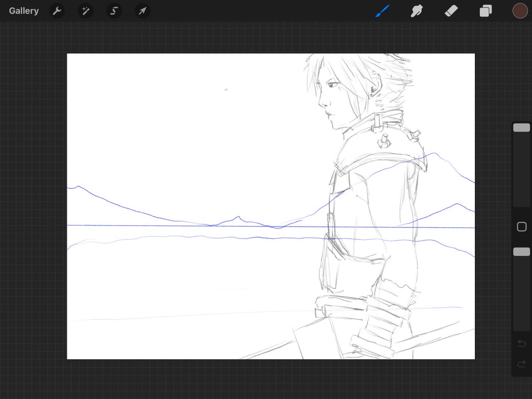Open the active color picker
532x399 pixels.
(x=520, y=11)
